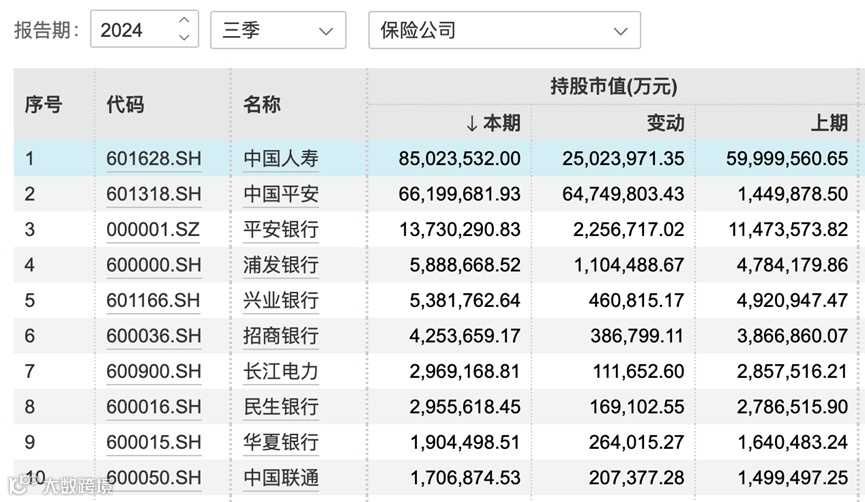Increase the report year with up arrow
This screenshot has width=865, height=502.
tap(184, 20)
